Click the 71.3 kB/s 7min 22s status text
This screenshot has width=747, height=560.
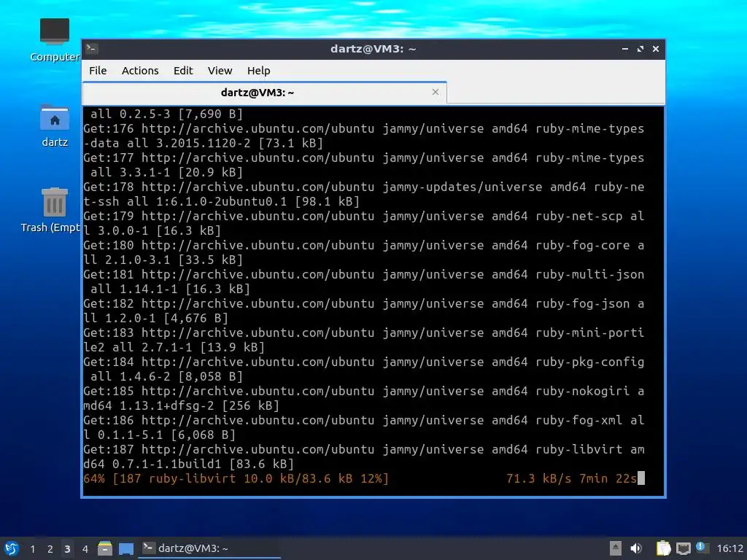(x=571, y=478)
